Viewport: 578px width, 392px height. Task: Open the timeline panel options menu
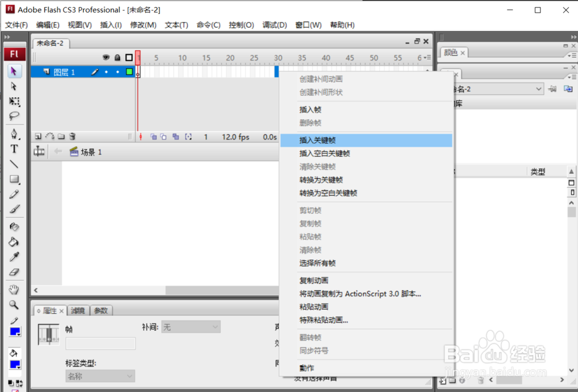click(428, 57)
